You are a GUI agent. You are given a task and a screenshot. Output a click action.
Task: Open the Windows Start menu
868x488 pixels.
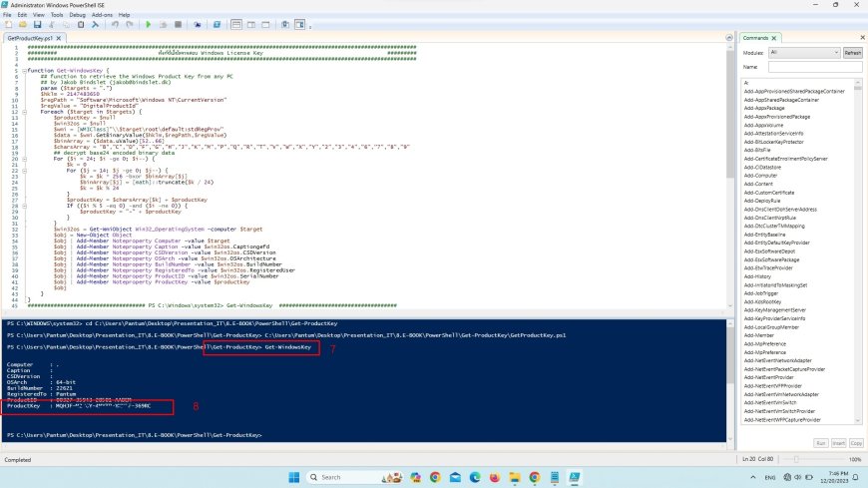pyautogui.click(x=294, y=477)
